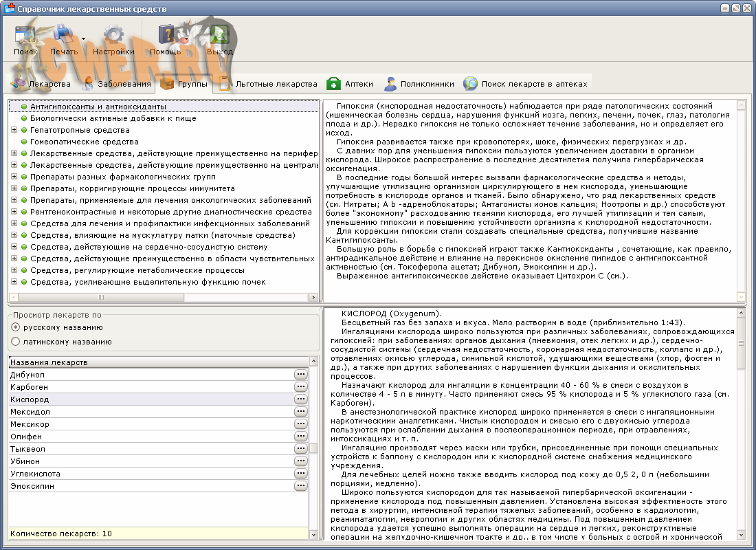Image resolution: width=756 pixels, height=550 pixels.
Task: Expand the Гепатотропные средства tree node
Action: click(x=14, y=130)
